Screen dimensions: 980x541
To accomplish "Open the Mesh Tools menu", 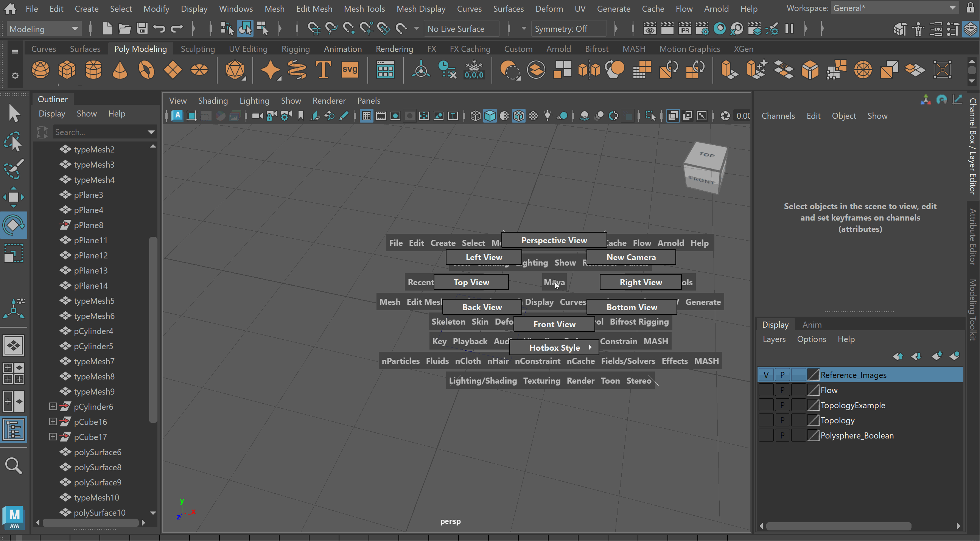I will coord(364,8).
